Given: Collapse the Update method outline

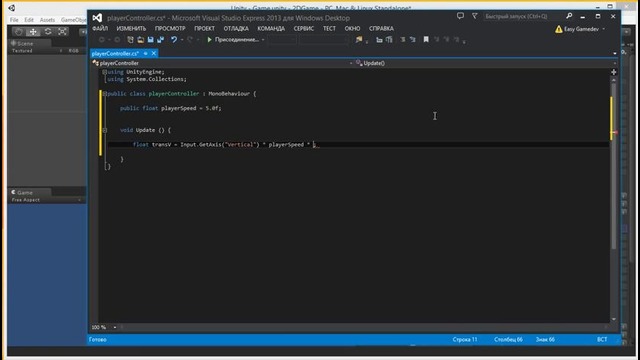Looking at the screenshot, I should pyautogui.click(x=105, y=130).
